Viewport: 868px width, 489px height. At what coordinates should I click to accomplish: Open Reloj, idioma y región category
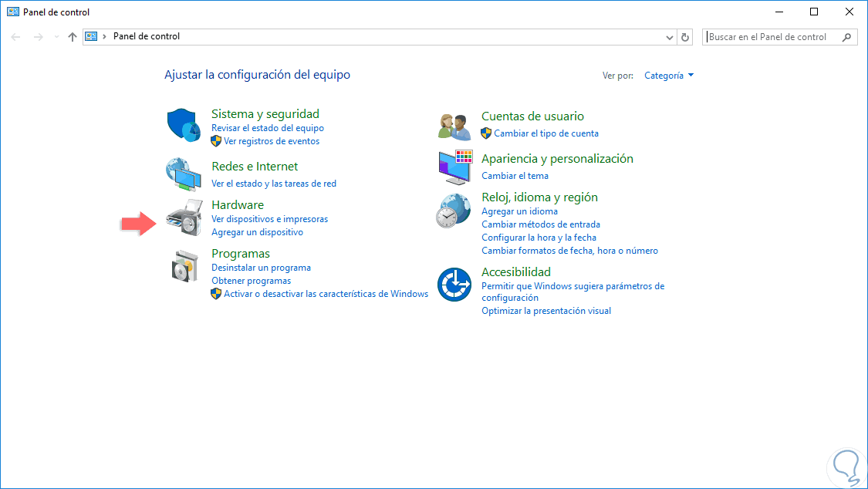coord(539,197)
